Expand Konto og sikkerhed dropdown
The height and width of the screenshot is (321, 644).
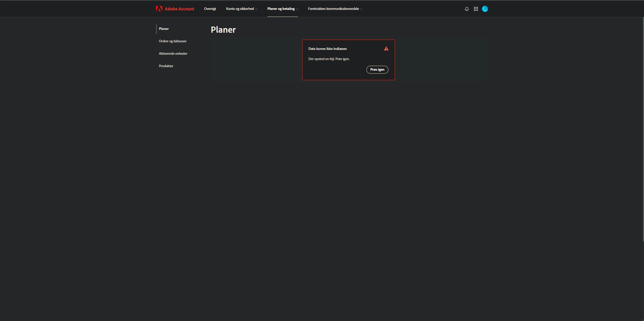241,9
